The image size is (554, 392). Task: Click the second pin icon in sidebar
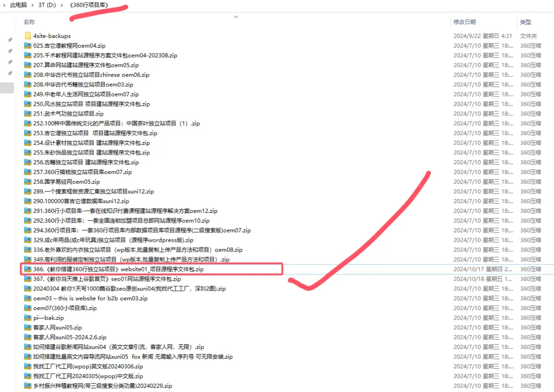pos(10,51)
